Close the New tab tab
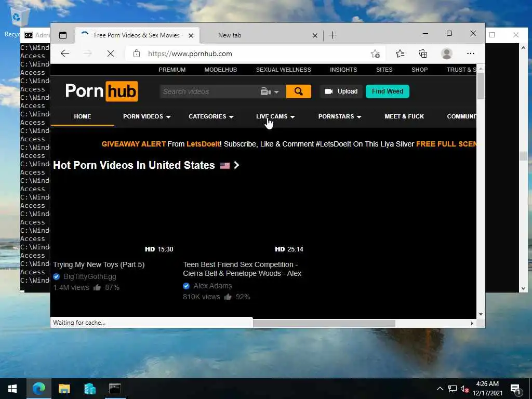 click(x=315, y=35)
